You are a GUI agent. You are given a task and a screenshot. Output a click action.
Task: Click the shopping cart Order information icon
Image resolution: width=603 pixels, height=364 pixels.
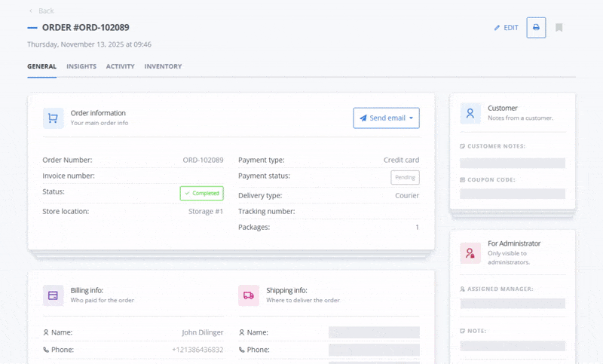click(53, 118)
